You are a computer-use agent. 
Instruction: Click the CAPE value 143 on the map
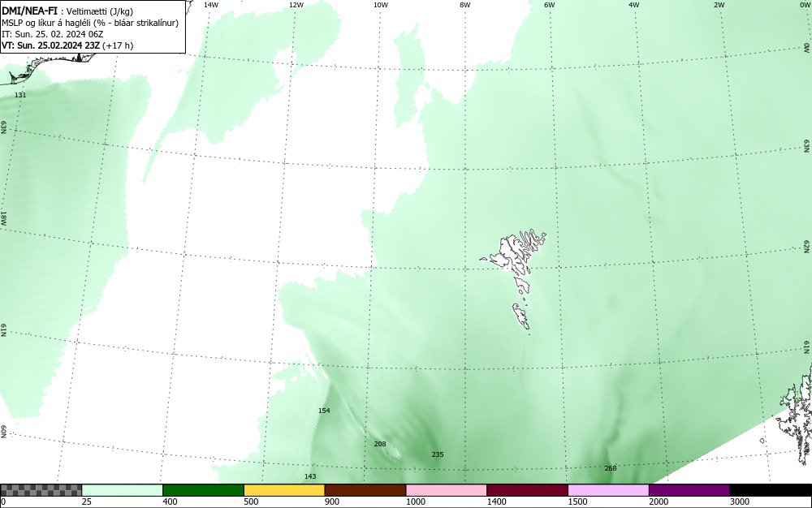(310, 476)
